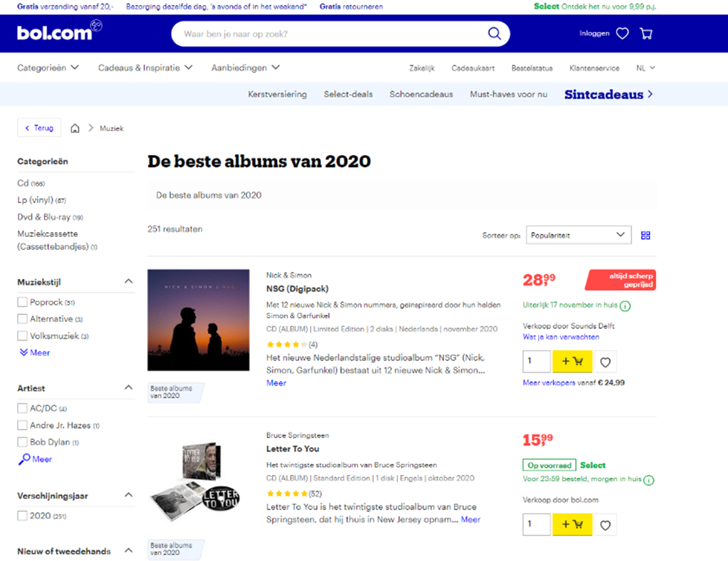Check the Poprock music style filter
The width and height of the screenshot is (728, 561).
pyautogui.click(x=22, y=302)
